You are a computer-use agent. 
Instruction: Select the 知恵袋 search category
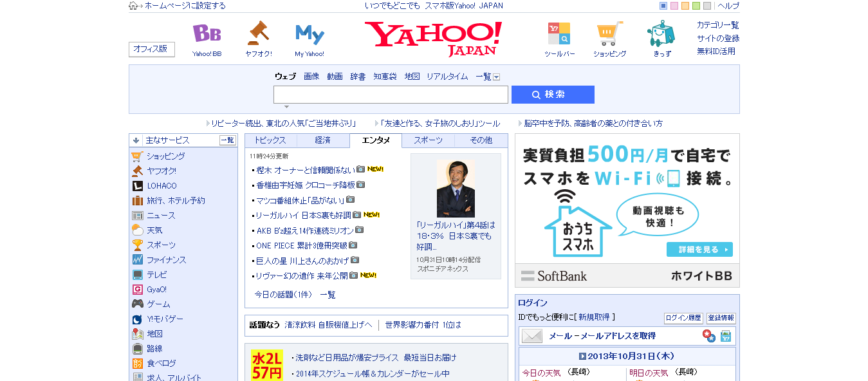coord(385,77)
